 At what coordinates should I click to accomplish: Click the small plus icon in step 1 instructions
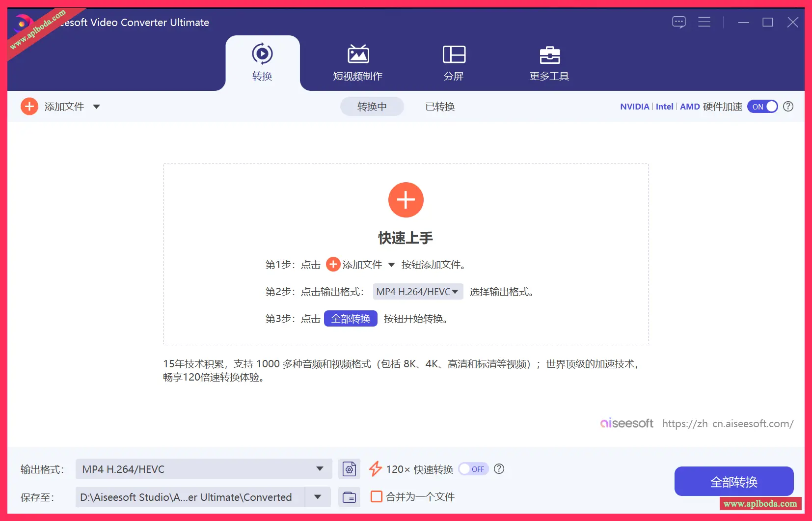coord(333,264)
